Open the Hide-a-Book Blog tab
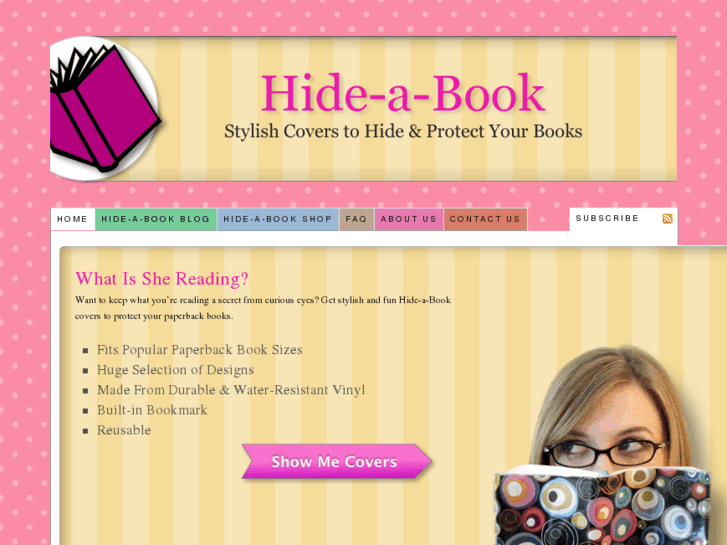Image resolution: width=727 pixels, height=545 pixels. click(155, 219)
